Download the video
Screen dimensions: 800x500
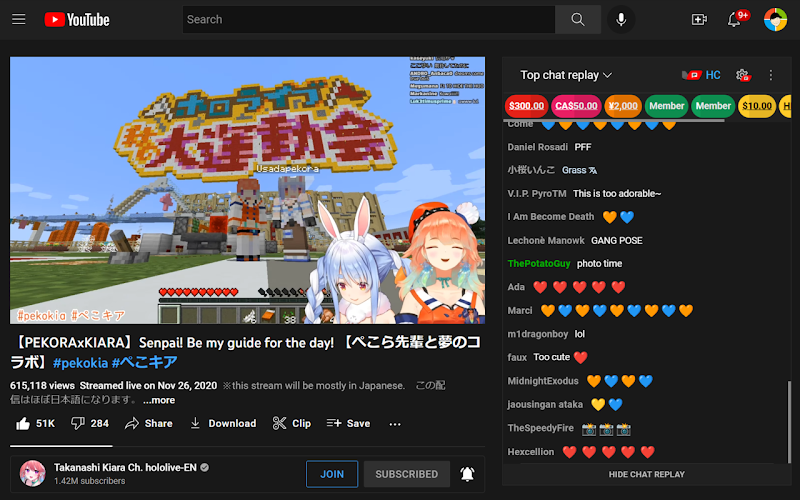pyautogui.click(x=222, y=423)
